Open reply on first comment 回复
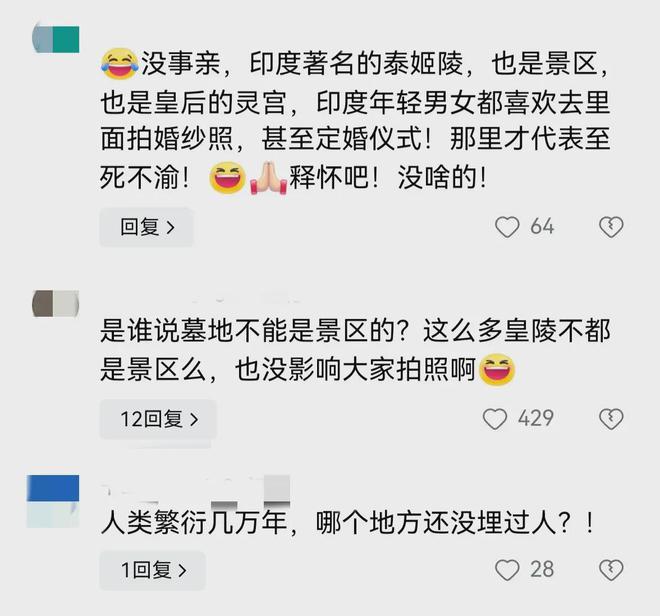The height and width of the screenshot is (616, 660). coord(146,227)
